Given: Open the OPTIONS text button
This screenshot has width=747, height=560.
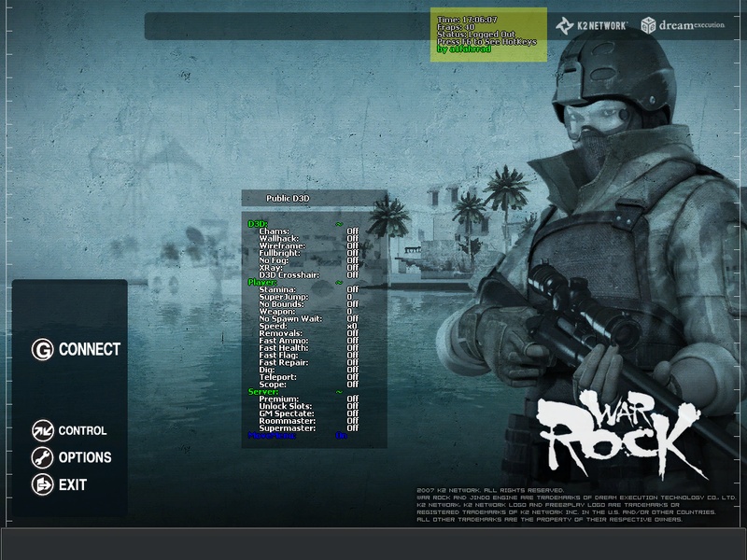Looking at the screenshot, I should [x=85, y=457].
